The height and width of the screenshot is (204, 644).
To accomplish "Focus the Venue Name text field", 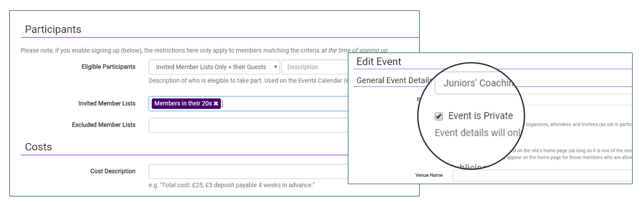I will tap(542, 175).
